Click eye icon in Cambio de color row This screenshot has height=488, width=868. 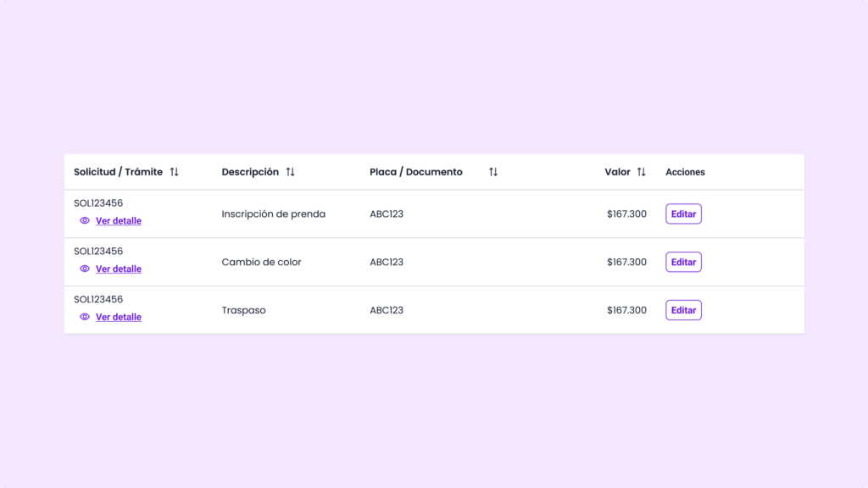click(x=85, y=269)
